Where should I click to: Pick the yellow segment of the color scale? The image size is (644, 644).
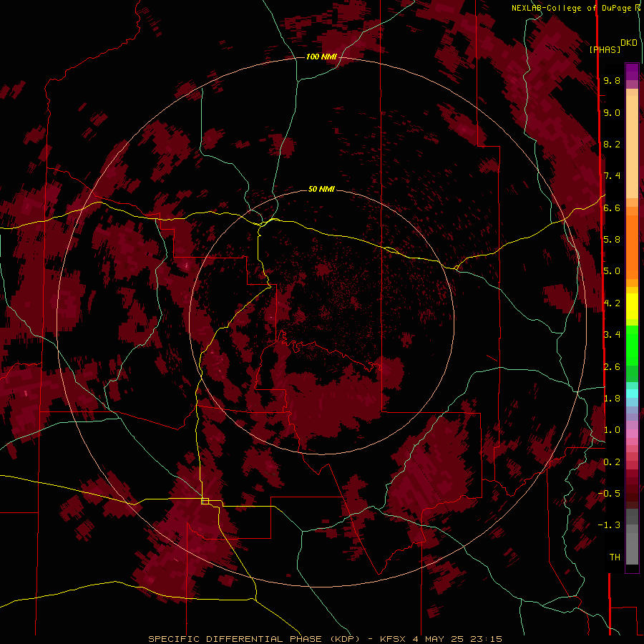tap(632, 306)
